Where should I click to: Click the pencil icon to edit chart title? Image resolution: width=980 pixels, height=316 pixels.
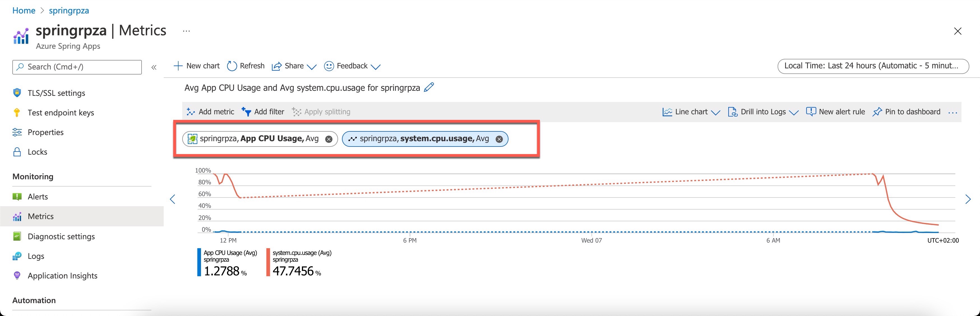[x=429, y=87]
